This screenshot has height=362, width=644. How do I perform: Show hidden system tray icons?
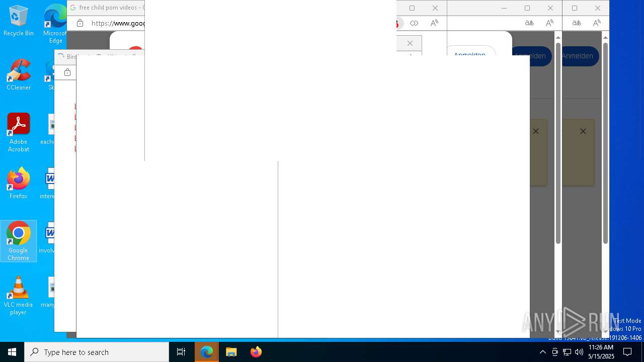[542, 352]
